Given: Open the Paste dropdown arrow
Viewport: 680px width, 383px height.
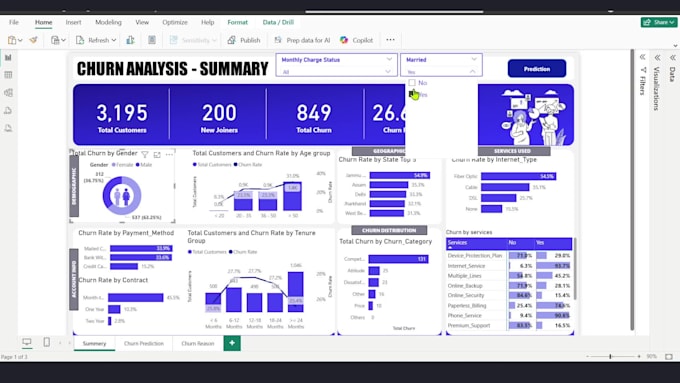Looking at the screenshot, I should (x=20, y=40).
